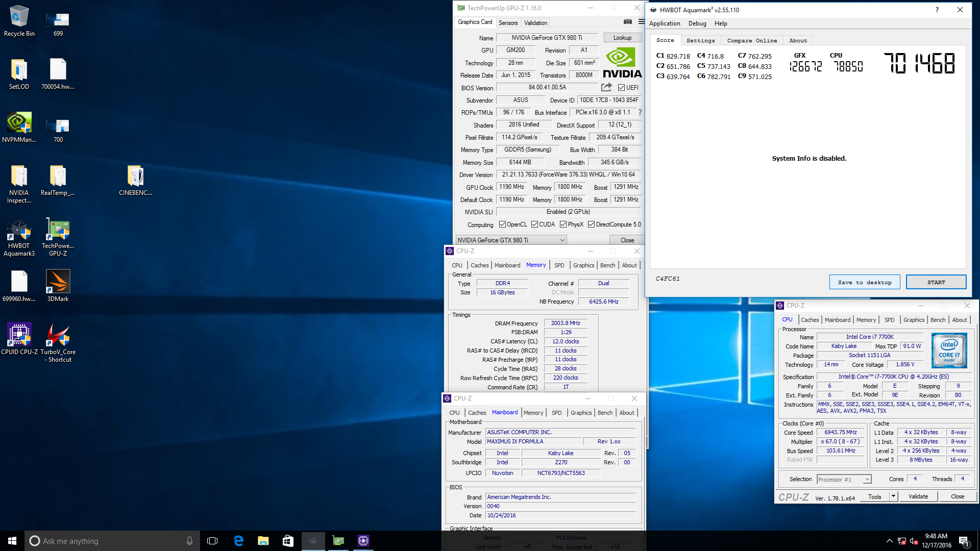Click the CPU-Z Tools button

[875, 496]
